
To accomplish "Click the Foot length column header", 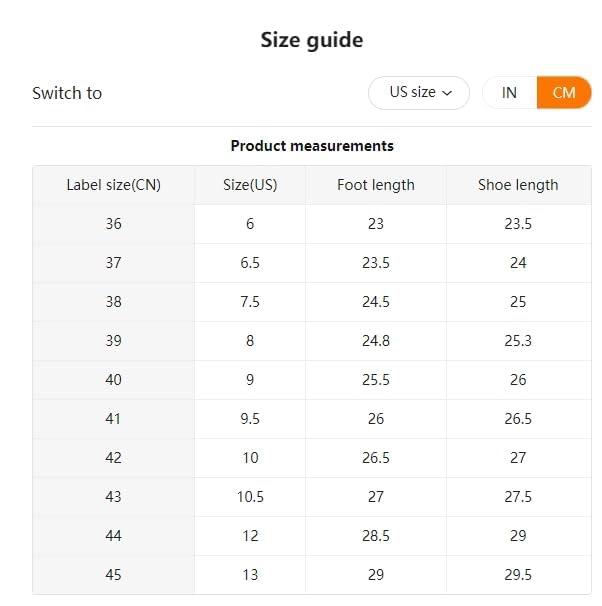I will 376,185.
